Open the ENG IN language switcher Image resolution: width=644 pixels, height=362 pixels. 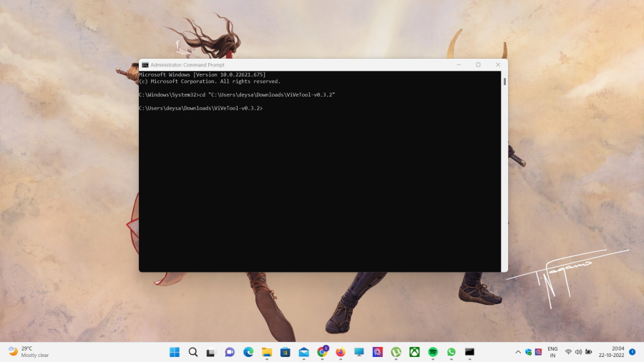tap(552, 352)
